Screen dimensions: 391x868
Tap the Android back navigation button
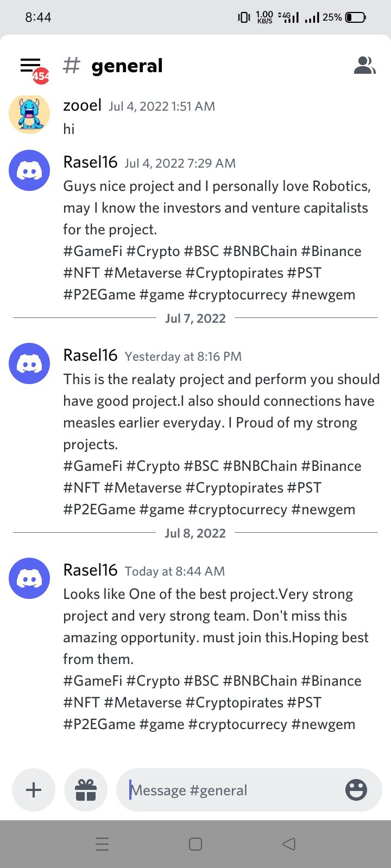289,844
